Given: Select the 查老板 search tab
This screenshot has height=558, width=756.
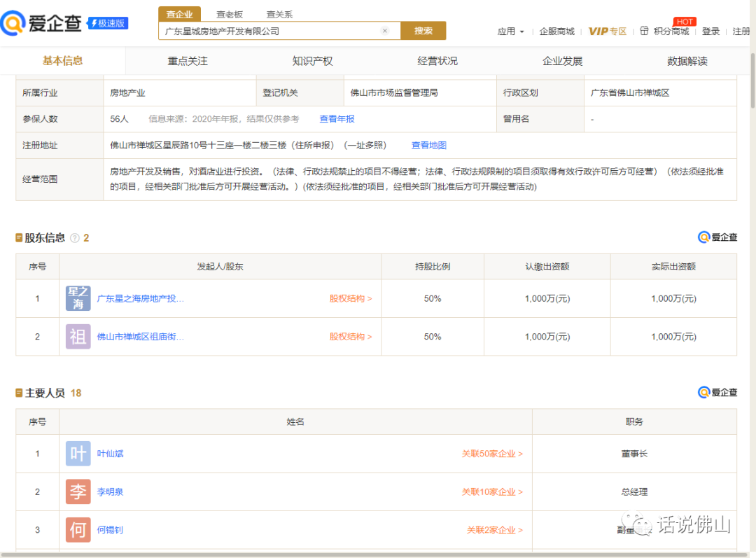Looking at the screenshot, I should tap(230, 15).
